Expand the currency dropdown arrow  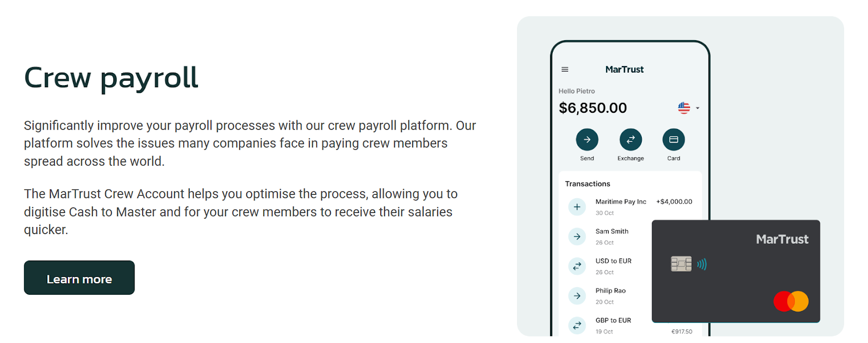(x=698, y=108)
